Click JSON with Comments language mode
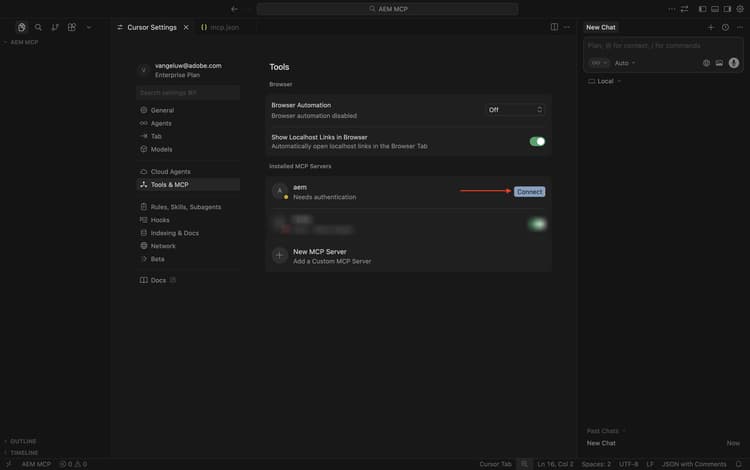 pyautogui.click(x=694, y=464)
